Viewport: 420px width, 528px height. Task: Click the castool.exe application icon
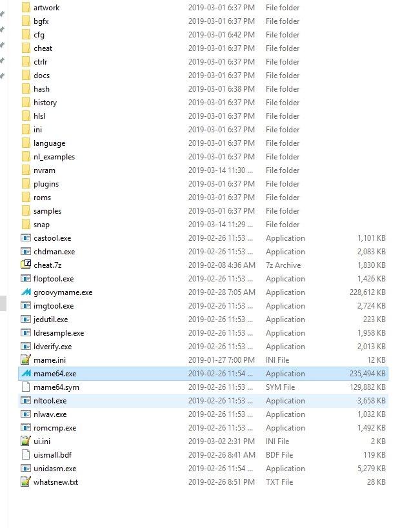tap(26, 238)
